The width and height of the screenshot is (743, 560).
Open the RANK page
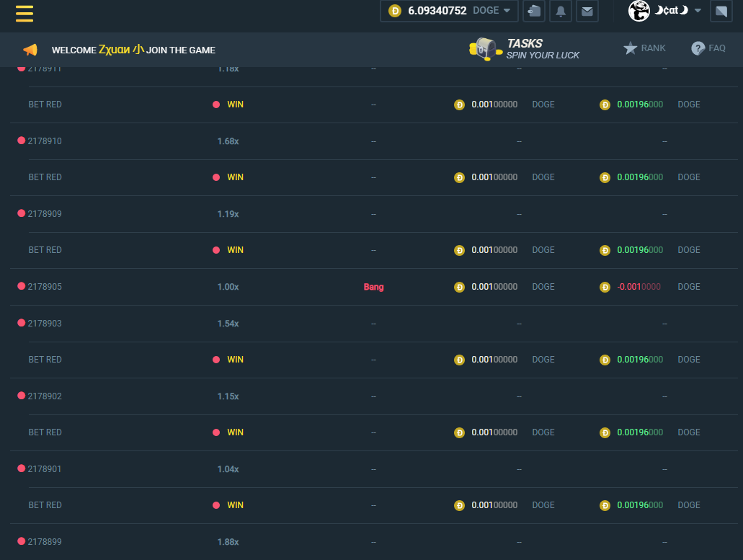(644, 48)
